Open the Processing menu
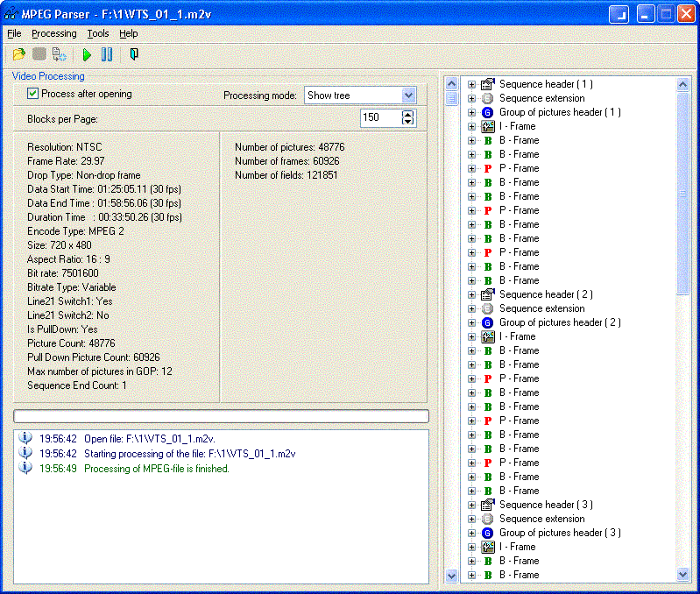Image resolution: width=700 pixels, height=594 pixels. tap(53, 33)
